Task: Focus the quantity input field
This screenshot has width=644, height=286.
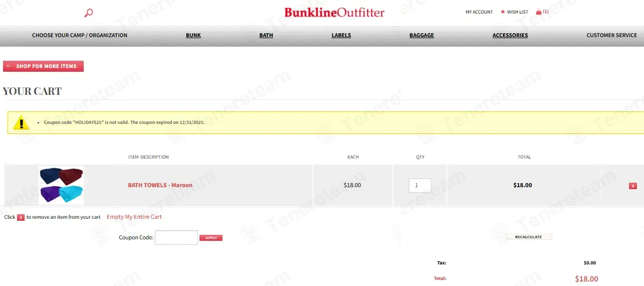Action: click(420, 186)
